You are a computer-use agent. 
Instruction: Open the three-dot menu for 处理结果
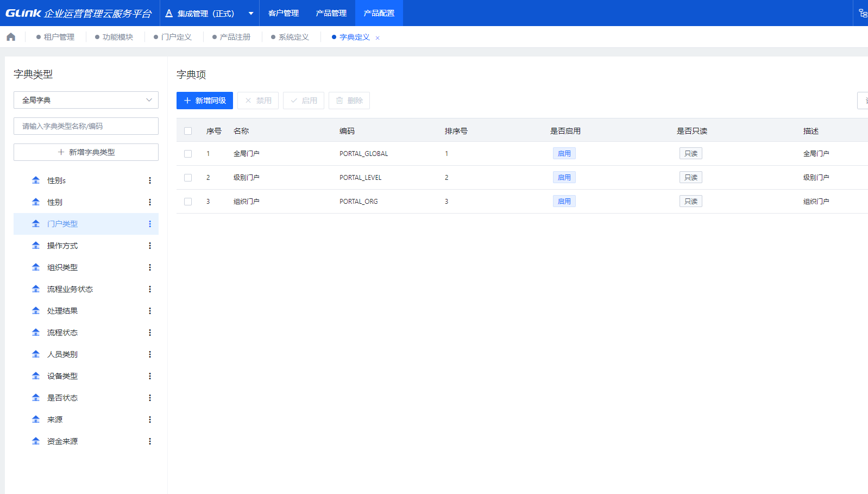pos(150,311)
